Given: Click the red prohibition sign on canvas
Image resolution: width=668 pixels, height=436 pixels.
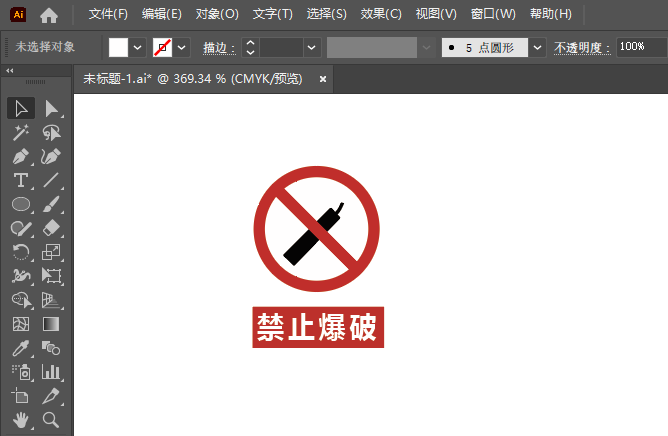Looking at the screenshot, I should tap(317, 229).
